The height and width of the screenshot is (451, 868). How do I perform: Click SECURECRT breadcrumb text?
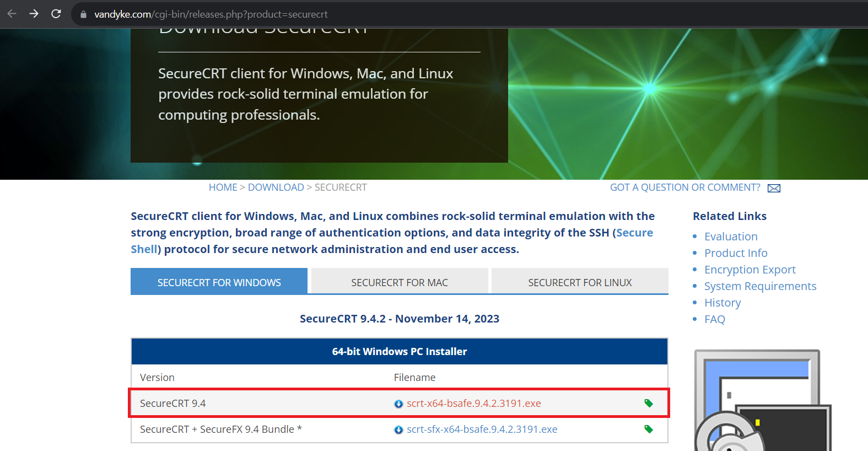(x=341, y=187)
